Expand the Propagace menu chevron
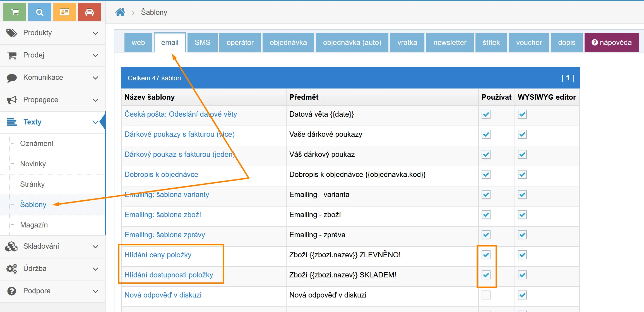 [x=95, y=100]
